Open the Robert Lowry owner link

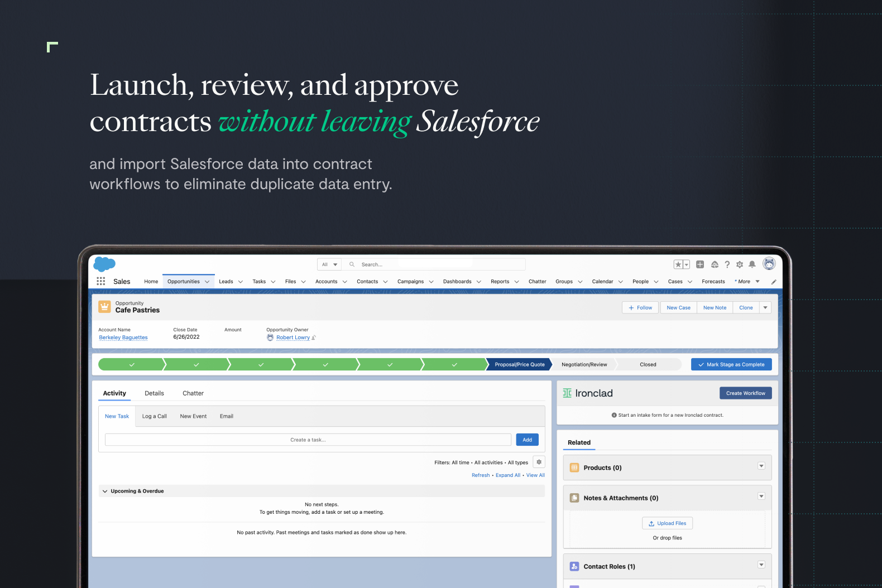293,338
